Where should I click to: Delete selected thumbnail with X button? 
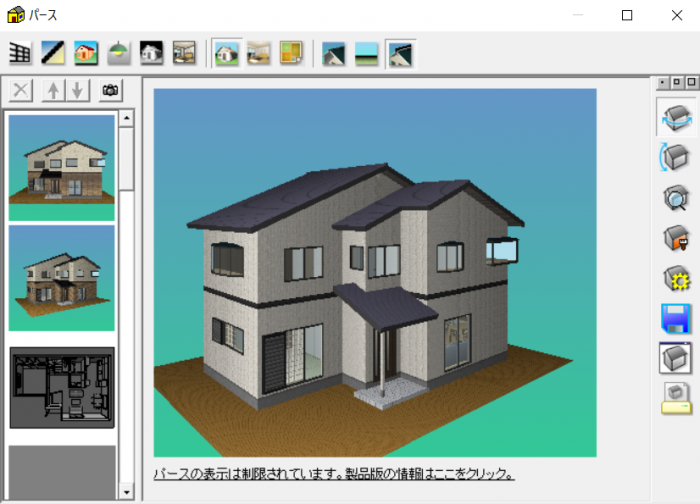coord(21,91)
